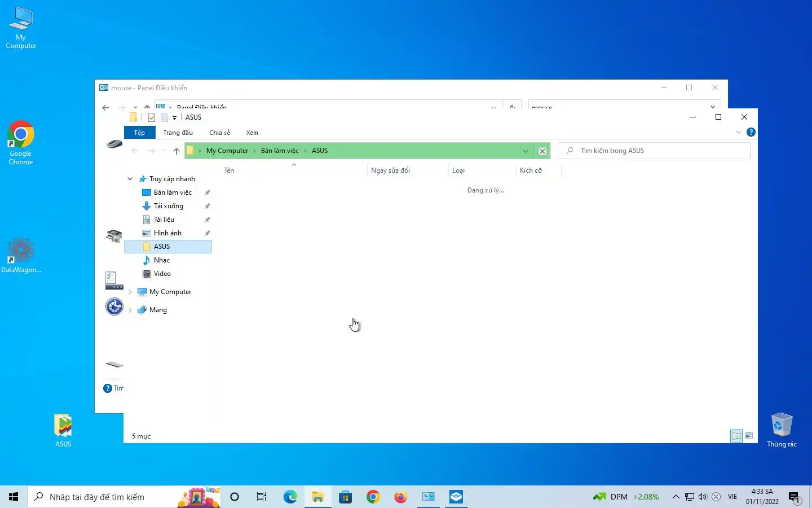Select Mạng in the navigation pane
The image size is (812, 508).
pos(158,310)
